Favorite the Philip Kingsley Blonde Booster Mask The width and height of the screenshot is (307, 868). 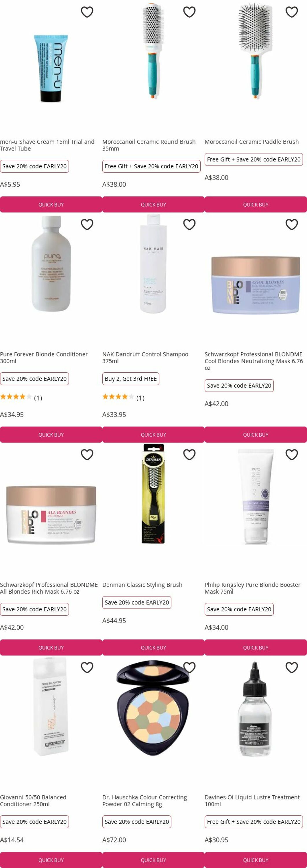[291, 455]
